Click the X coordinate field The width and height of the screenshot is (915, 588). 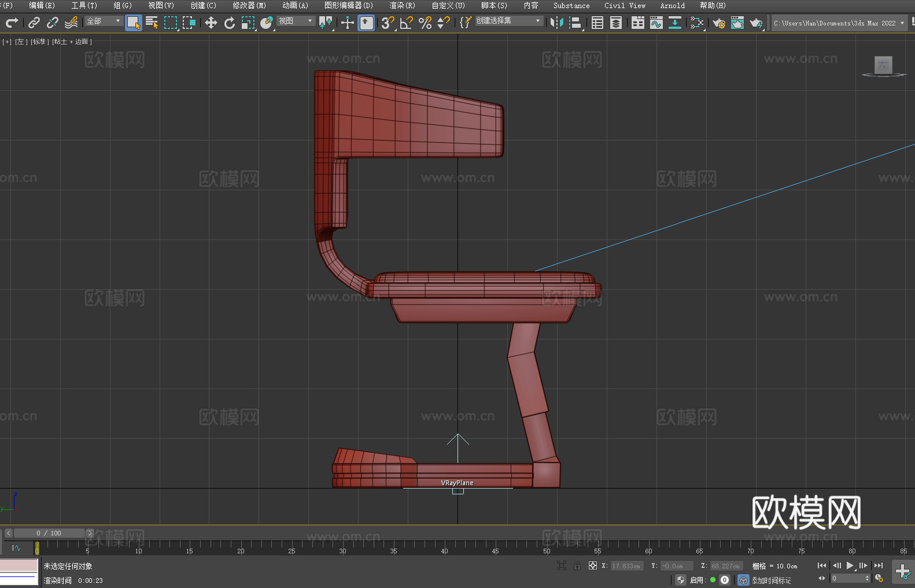coord(626,566)
